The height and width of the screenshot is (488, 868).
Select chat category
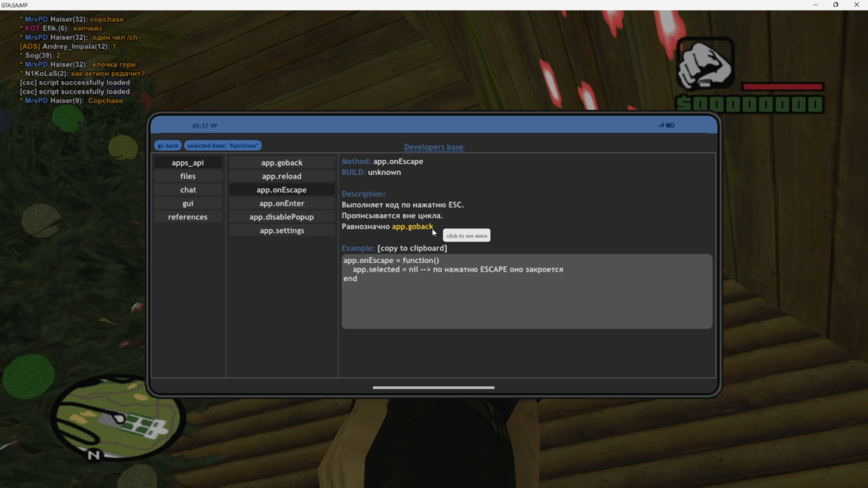[188, 190]
